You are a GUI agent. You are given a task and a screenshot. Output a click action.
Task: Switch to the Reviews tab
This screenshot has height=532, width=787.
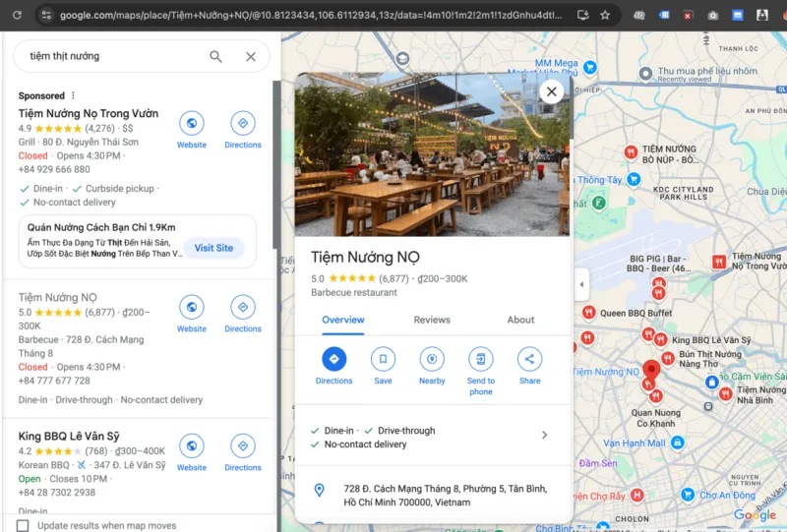(432, 321)
